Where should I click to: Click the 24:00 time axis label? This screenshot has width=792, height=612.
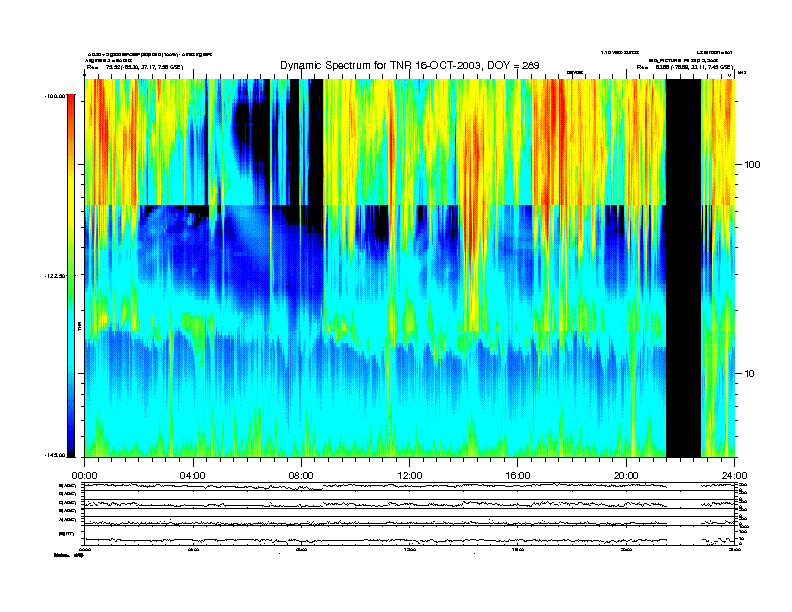tap(734, 476)
